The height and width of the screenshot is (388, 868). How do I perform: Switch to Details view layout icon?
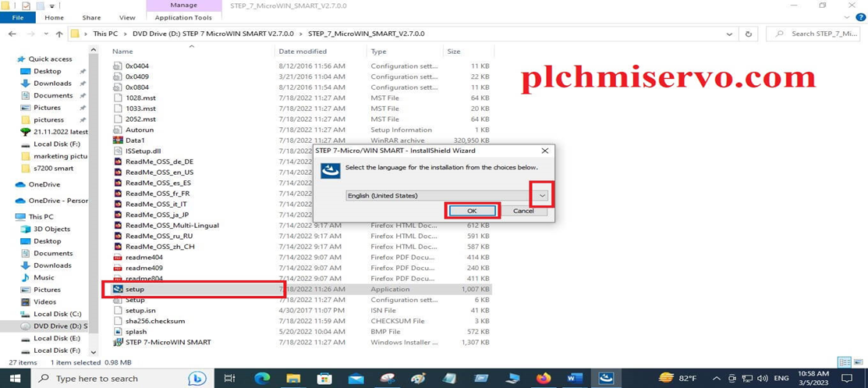click(844, 362)
